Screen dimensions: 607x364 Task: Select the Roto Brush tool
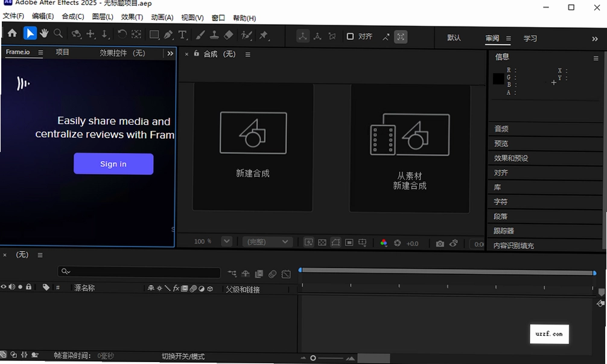(x=246, y=36)
